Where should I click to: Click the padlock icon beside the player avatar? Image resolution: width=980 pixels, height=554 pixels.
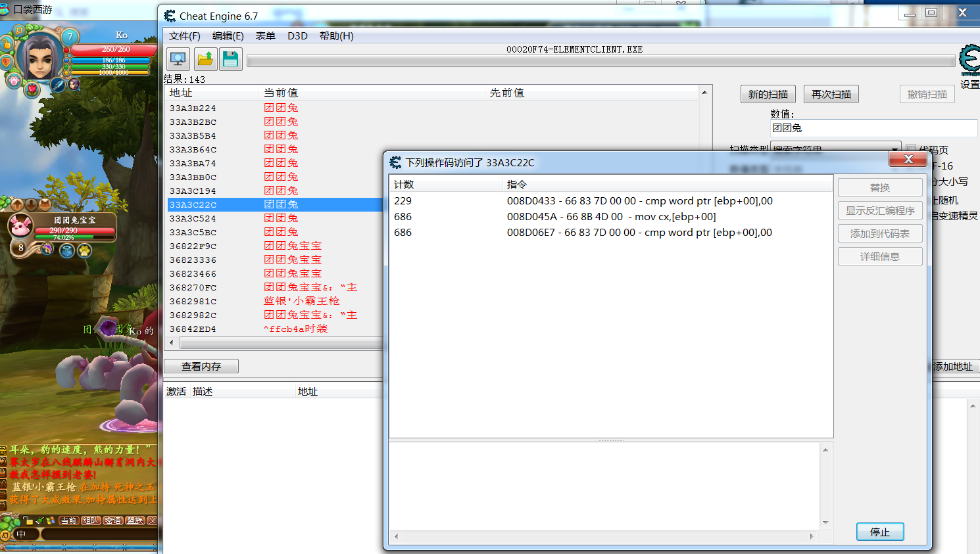click(x=7, y=45)
